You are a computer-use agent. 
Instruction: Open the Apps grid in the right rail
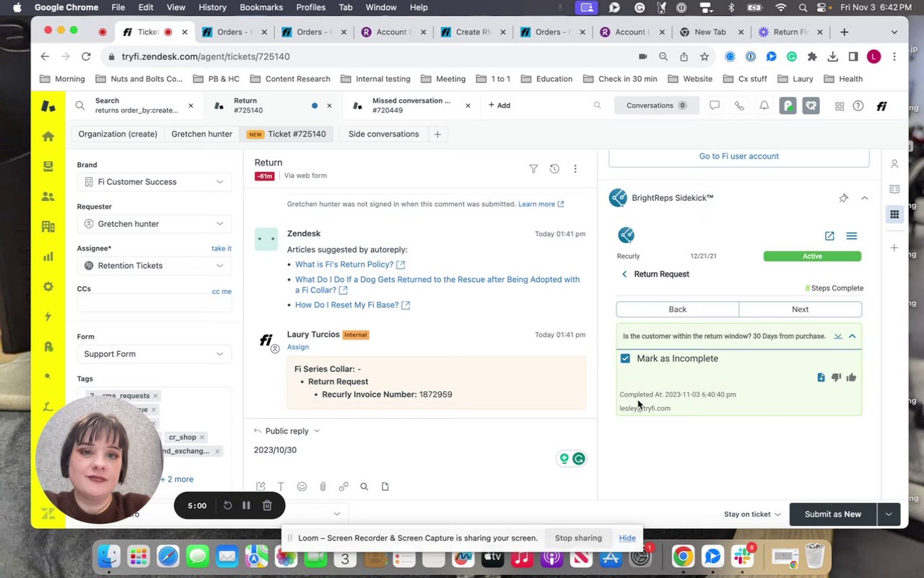click(x=894, y=214)
